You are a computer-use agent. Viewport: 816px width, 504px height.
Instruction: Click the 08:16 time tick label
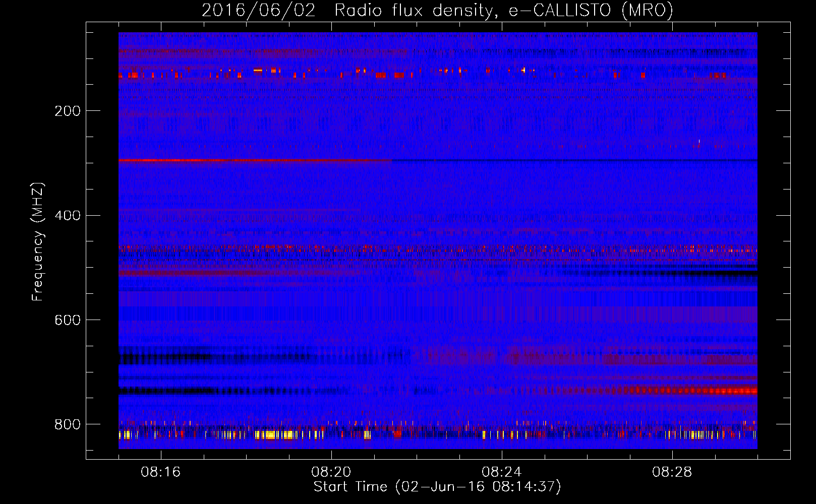click(160, 472)
